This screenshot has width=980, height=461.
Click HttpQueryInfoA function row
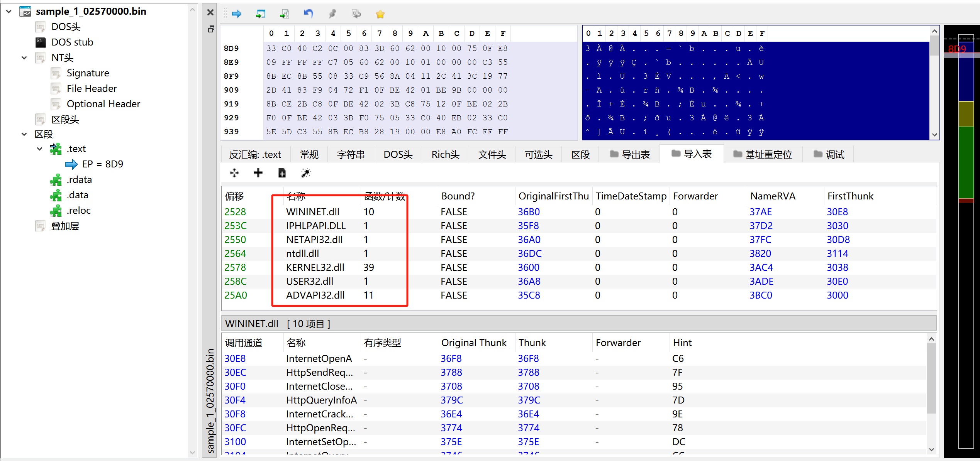pyautogui.click(x=573, y=400)
